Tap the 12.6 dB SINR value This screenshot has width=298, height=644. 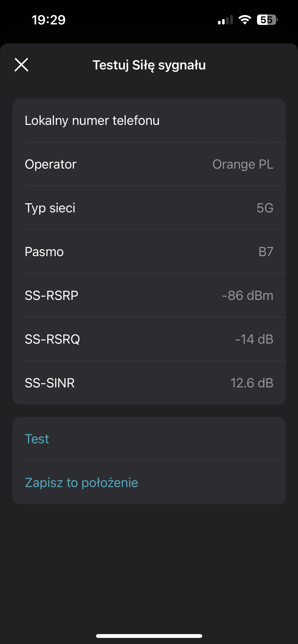click(252, 383)
